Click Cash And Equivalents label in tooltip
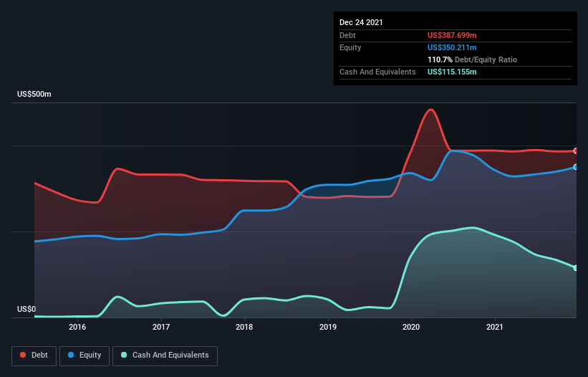This screenshot has width=588, height=377. 377,72
